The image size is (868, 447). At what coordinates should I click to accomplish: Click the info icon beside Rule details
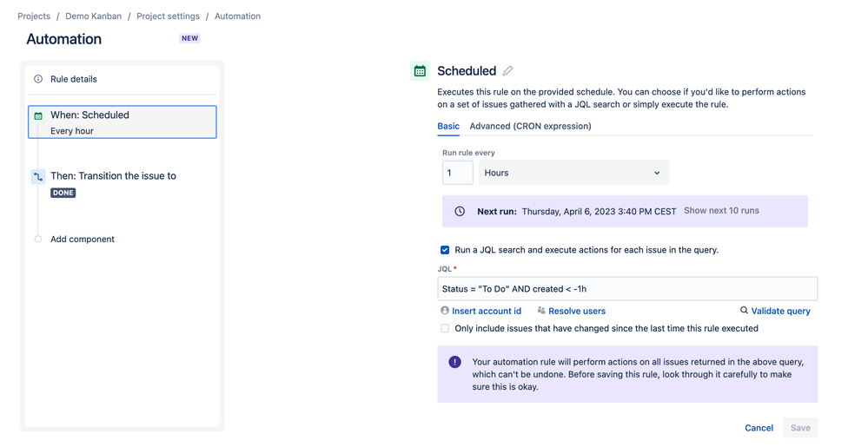(38, 79)
